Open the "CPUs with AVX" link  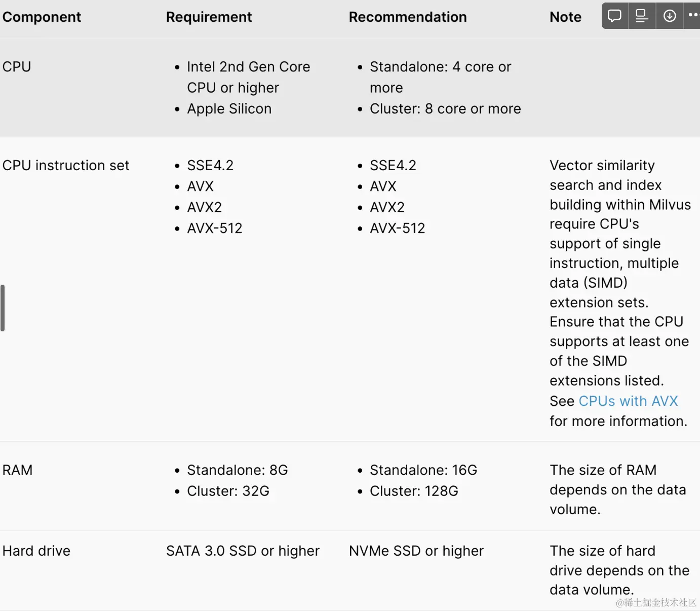pos(628,401)
